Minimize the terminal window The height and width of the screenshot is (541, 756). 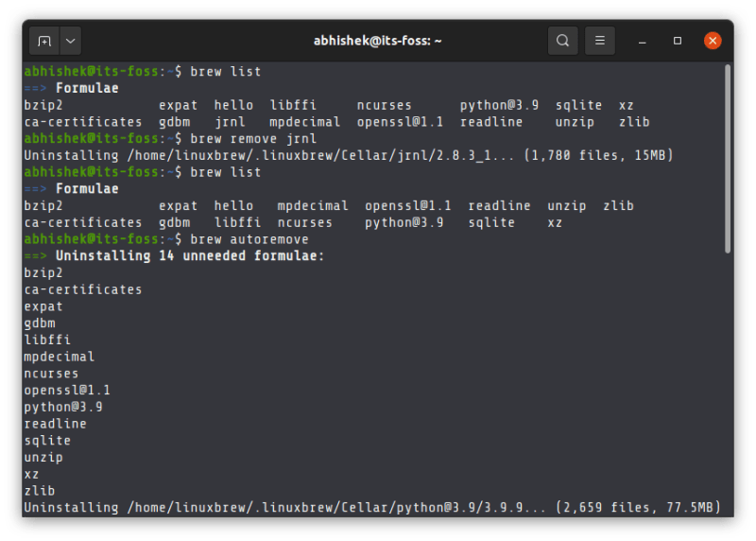[x=643, y=41]
